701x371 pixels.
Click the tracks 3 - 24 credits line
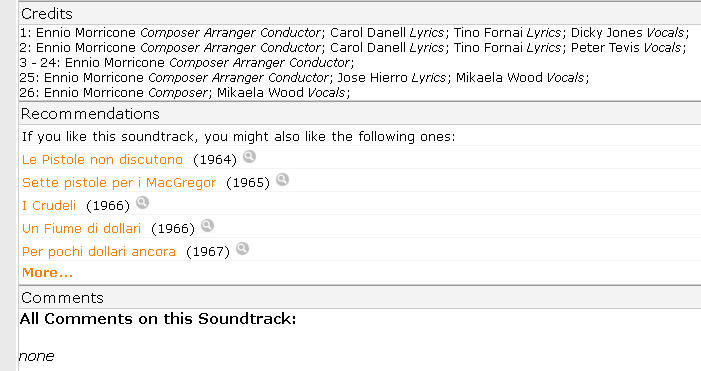coord(187,63)
